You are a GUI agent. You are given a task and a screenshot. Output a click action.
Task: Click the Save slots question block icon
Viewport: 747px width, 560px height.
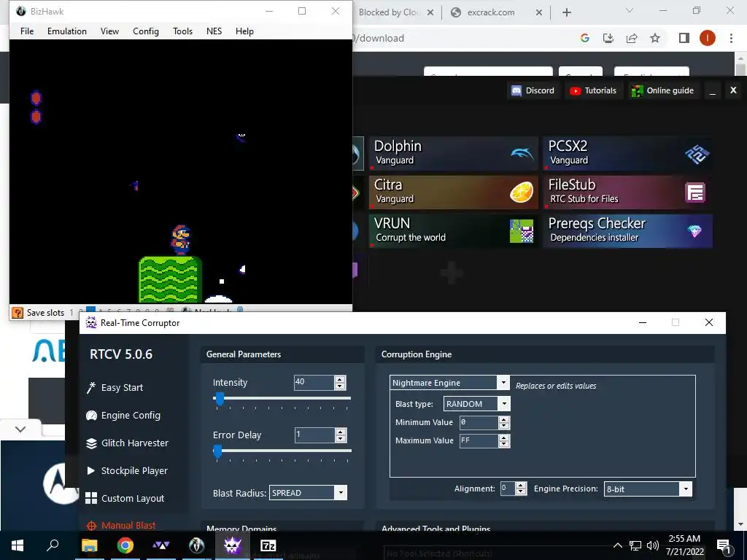tap(18, 313)
